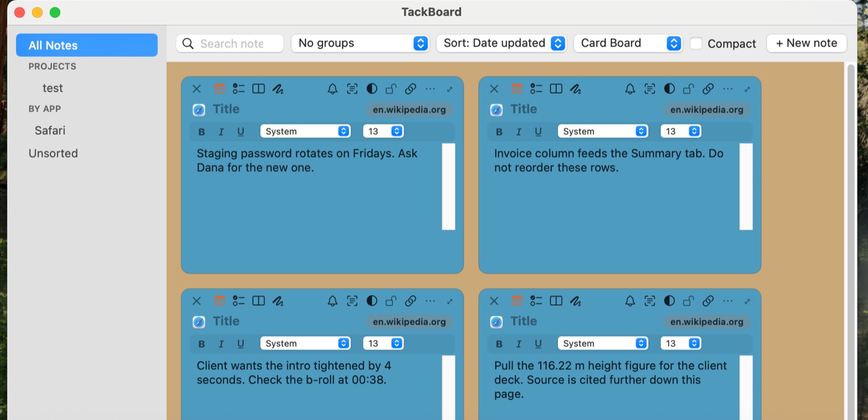The width and height of the screenshot is (868, 420).
Task: Click the main board vertical scrollbar
Action: tap(851, 241)
